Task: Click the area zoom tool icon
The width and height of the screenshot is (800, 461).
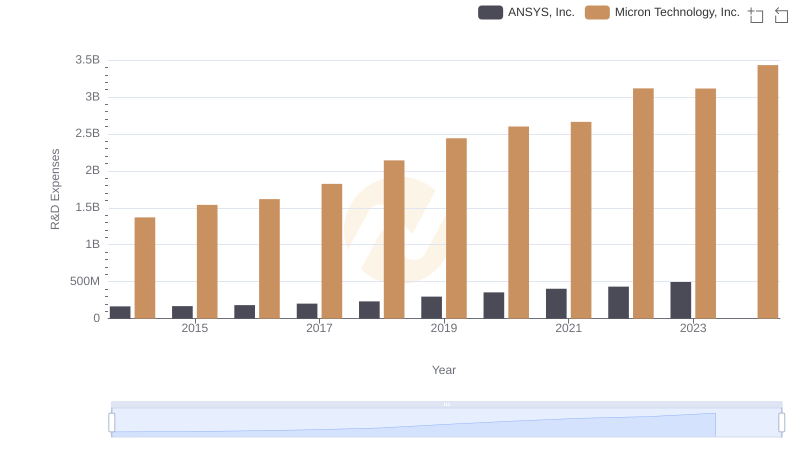Action: (756, 15)
